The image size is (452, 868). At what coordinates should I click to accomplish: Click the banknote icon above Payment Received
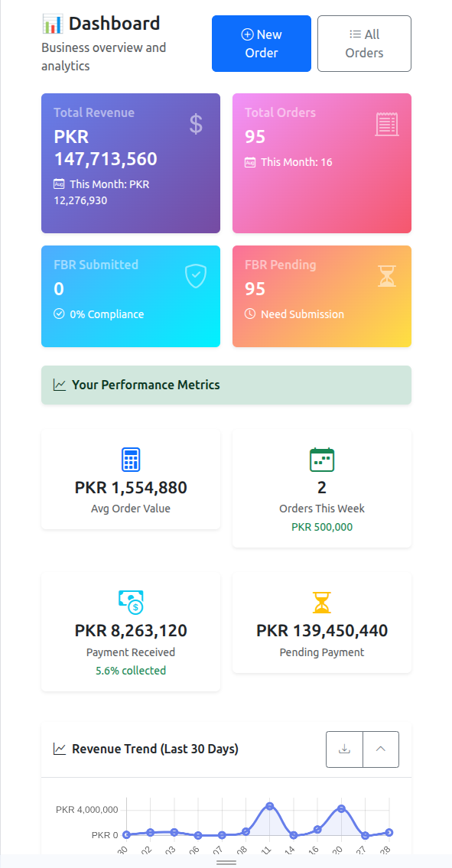[130, 603]
